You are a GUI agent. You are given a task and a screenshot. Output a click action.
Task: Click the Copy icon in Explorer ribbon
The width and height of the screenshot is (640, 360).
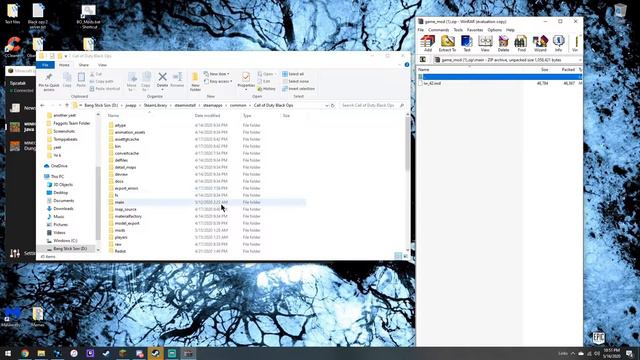click(67, 80)
